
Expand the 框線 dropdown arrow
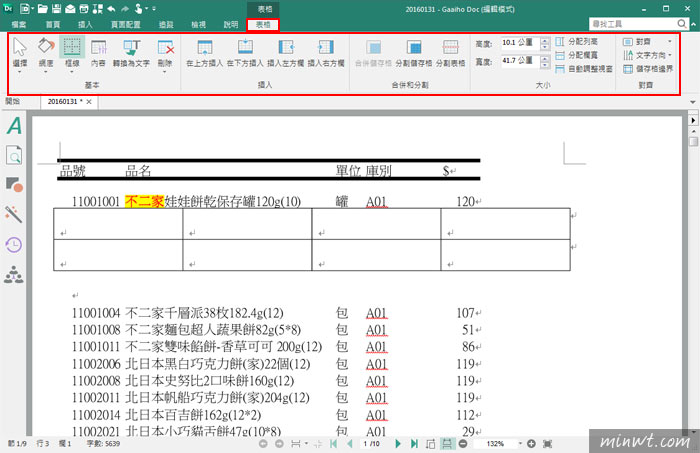[72, 71]
